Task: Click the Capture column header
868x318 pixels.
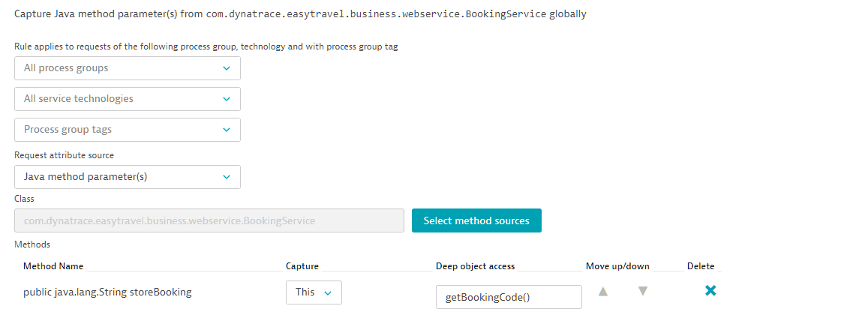Action: click(302, 266)
